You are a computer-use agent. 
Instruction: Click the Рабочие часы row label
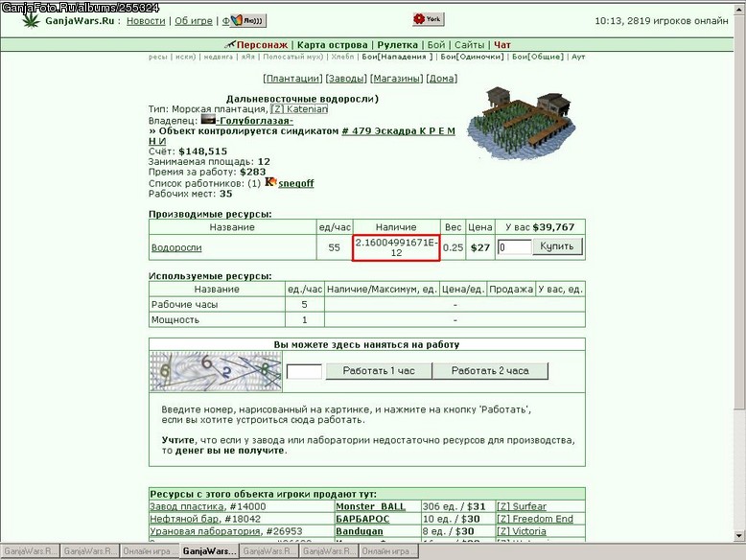click(185, 305)
